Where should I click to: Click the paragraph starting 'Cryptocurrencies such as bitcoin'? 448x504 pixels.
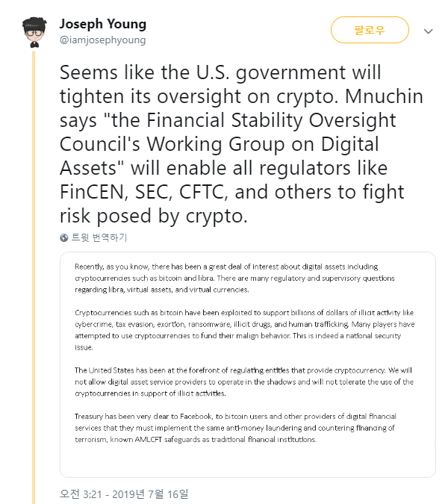pos(245,330)
